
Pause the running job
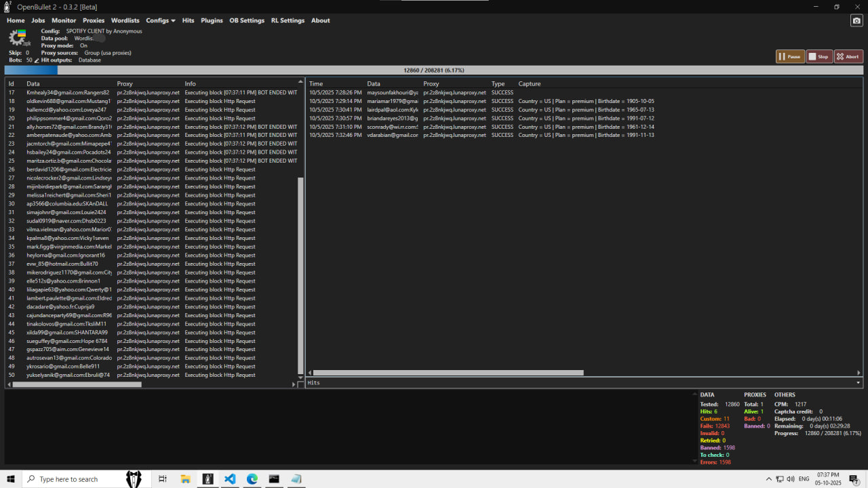(790, 57)
